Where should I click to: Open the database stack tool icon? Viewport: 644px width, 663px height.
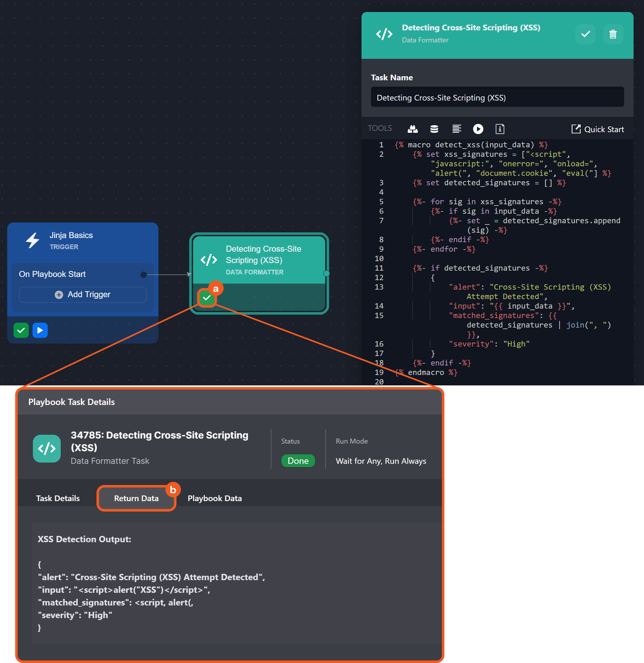click(x=434, y=129)
